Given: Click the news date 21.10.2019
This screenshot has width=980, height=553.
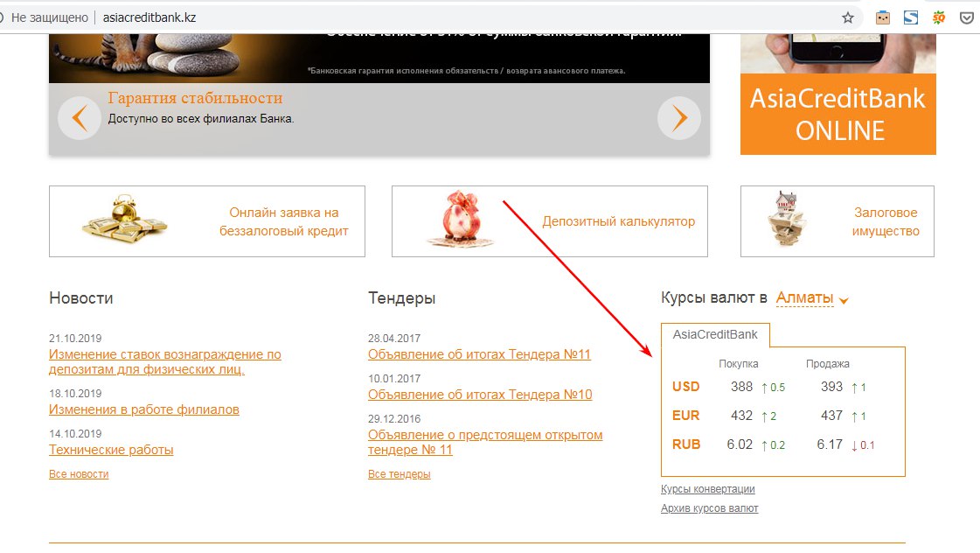Looking at the screenshot, I should [75, 339].
